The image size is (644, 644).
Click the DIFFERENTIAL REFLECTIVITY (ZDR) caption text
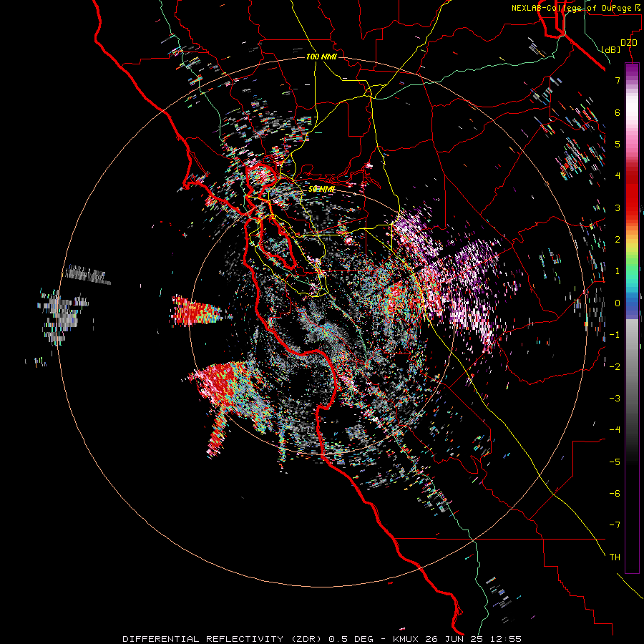pos(223,639)
